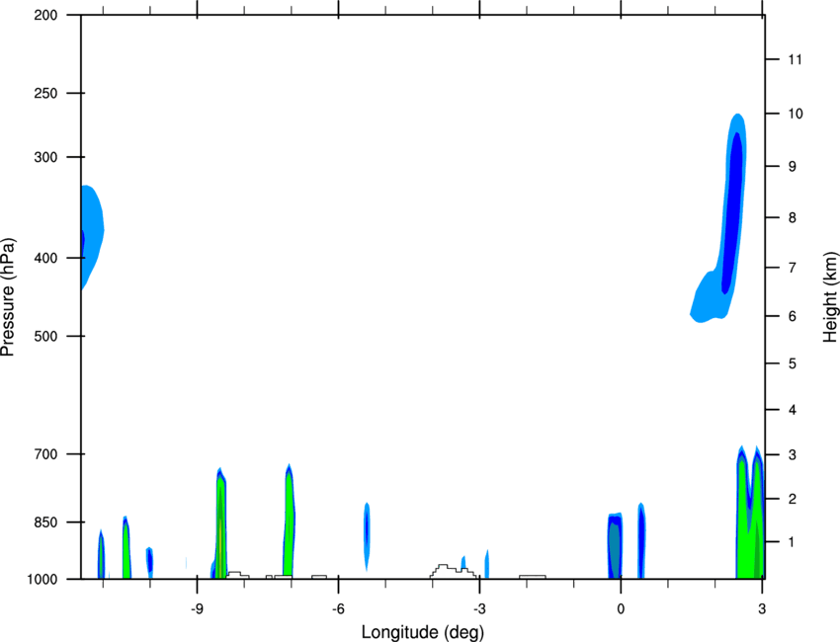Click the 5 km height label
The image size is (840, 642).
click(x=793, y=364)
